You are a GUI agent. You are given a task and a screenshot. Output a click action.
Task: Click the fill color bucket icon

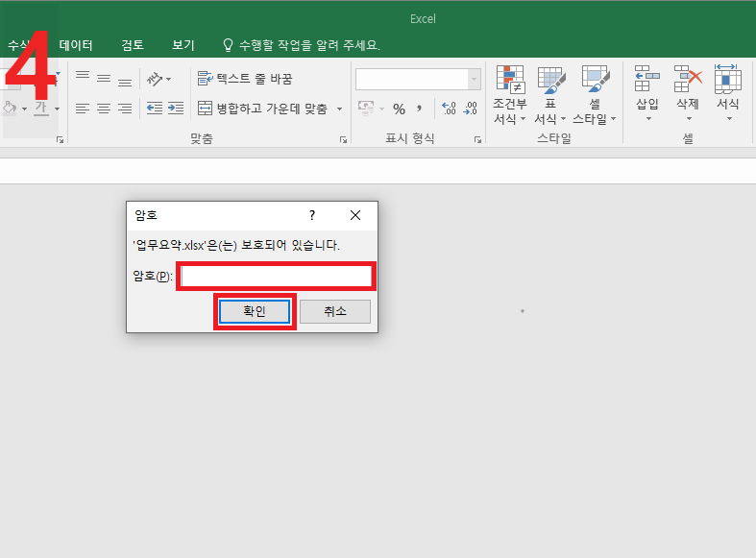click(x=10, y=108)
